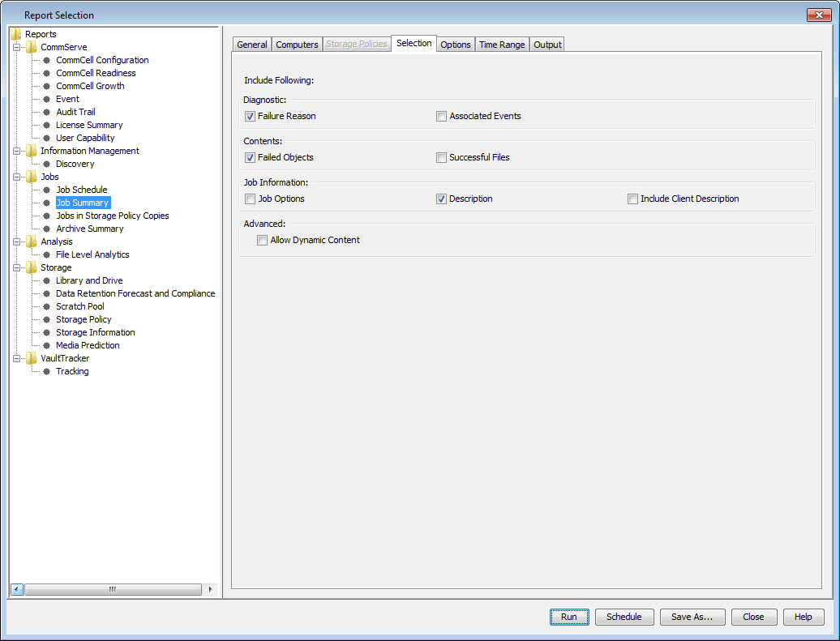Close the Report Selection window
The image size is (840, 641).
[819, 15]
